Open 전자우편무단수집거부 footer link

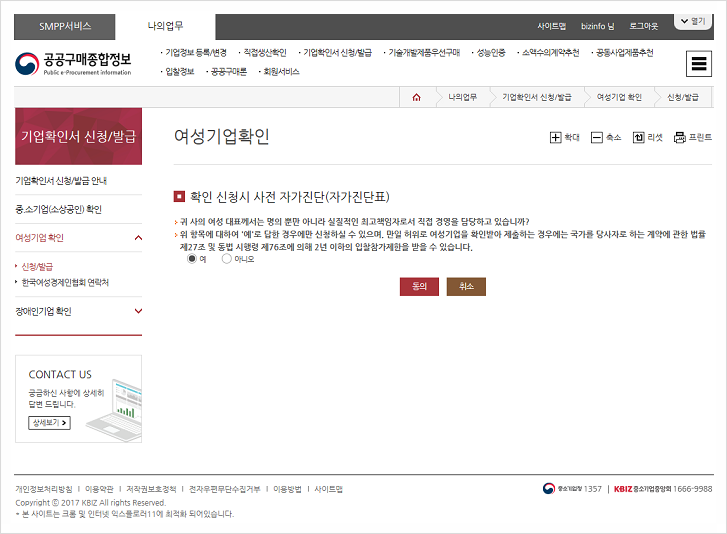click(224, 490)
